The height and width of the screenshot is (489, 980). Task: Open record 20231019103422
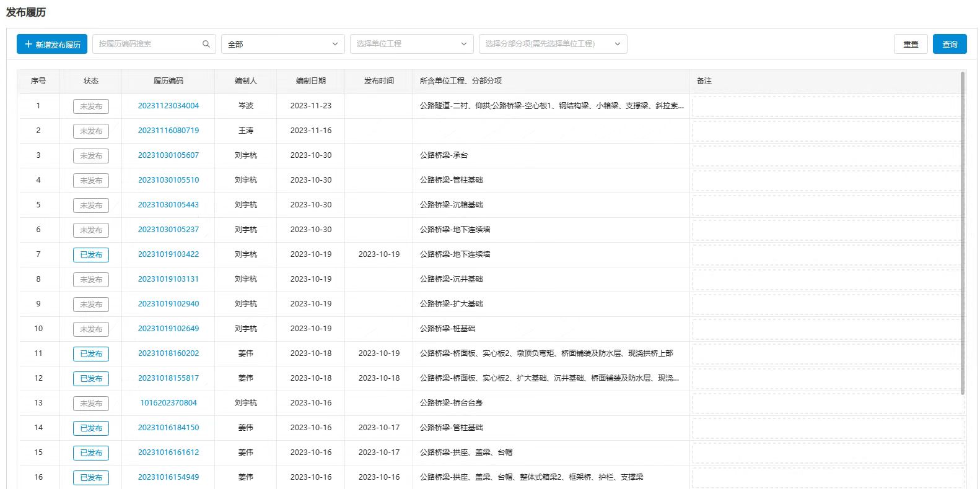point(168,254)
